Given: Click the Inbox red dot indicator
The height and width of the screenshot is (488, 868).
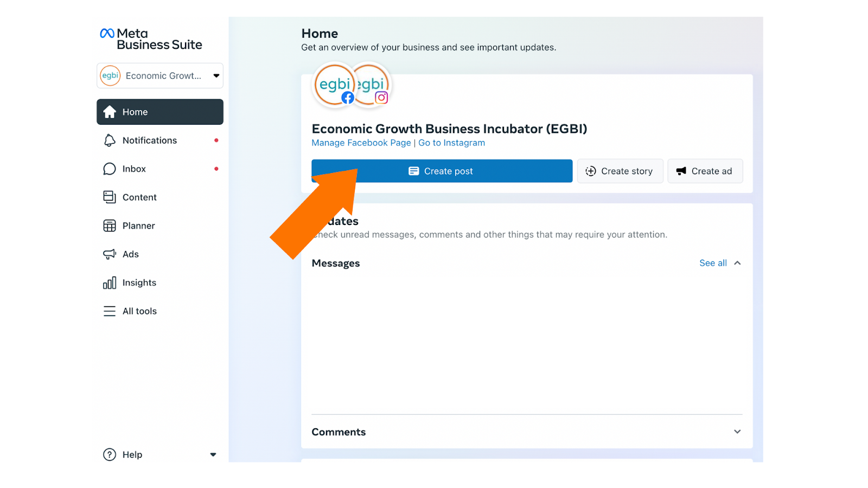Looking at the screenshot, I should pyautogui.click(x=216, y=169).
